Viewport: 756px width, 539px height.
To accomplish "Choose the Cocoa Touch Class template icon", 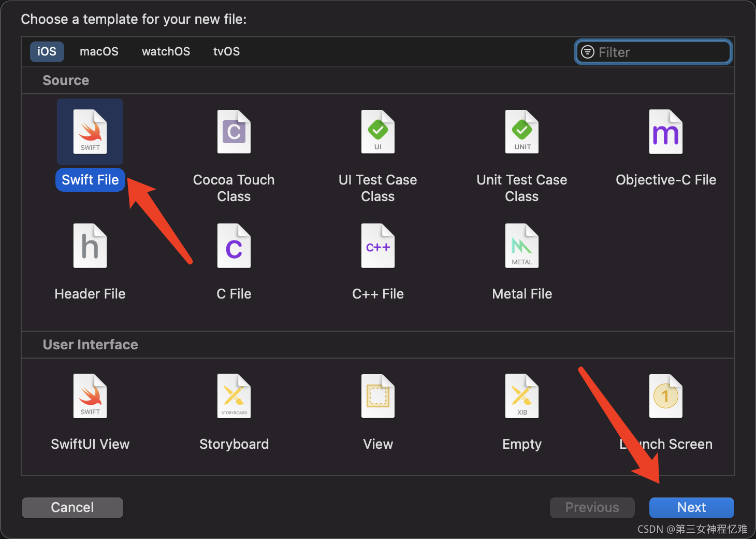I will 234,132.
